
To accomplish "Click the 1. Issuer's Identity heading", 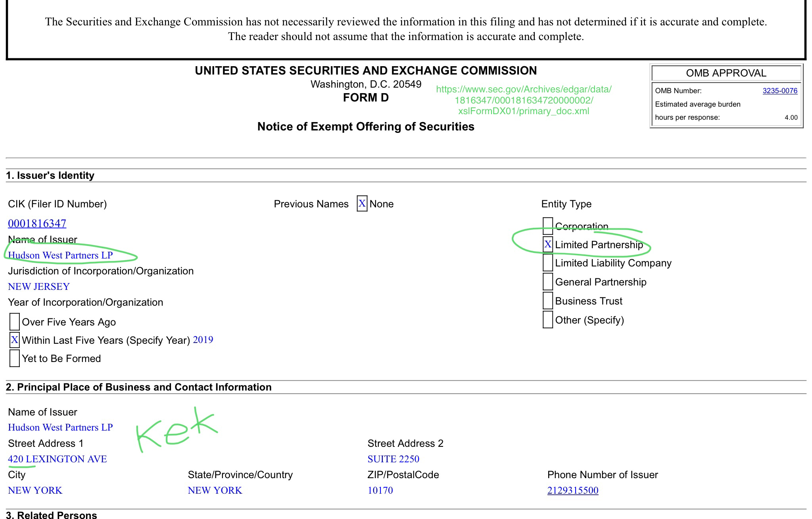I will (50, 175).
